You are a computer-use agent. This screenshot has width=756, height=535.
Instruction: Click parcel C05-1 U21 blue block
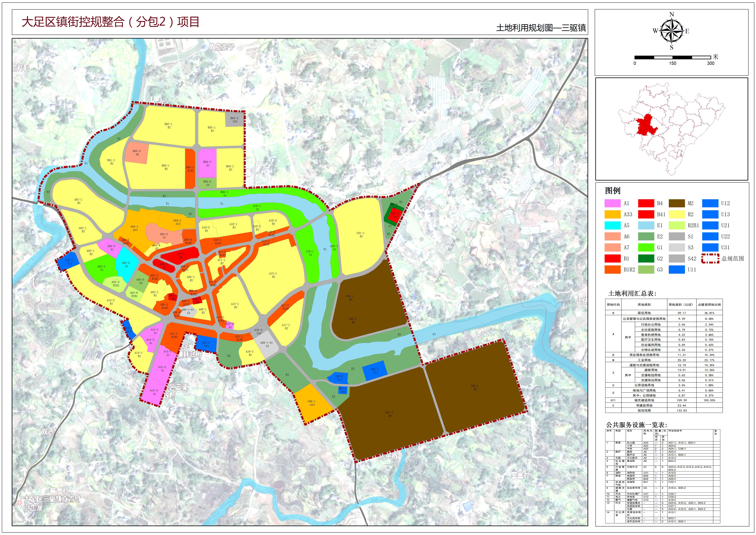(x=375, y=371)
